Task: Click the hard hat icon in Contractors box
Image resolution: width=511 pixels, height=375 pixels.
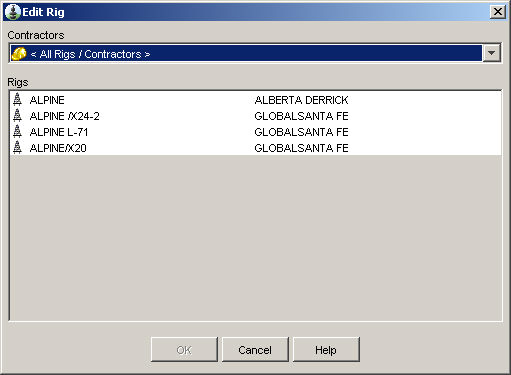Action: click(x=19, y=54)
